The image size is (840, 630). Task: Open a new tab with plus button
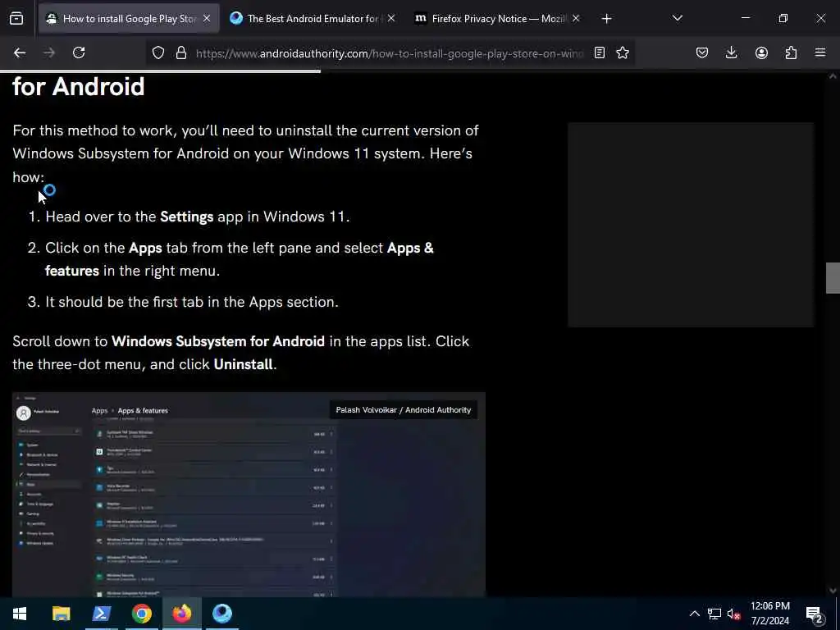tap(606, 19)
